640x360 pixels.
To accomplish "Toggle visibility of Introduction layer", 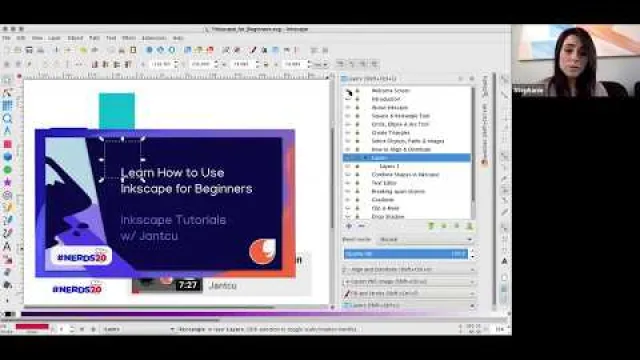I will coord(348,99).
